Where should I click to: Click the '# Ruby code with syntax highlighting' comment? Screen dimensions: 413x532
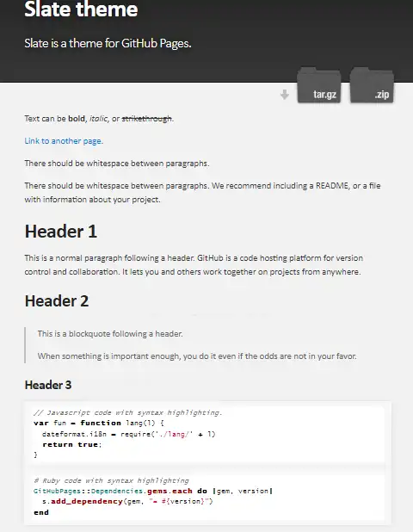[111, 480]
